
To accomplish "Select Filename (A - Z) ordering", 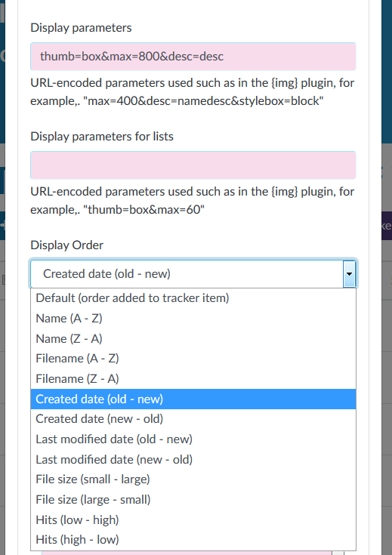I will coord(193,359).
